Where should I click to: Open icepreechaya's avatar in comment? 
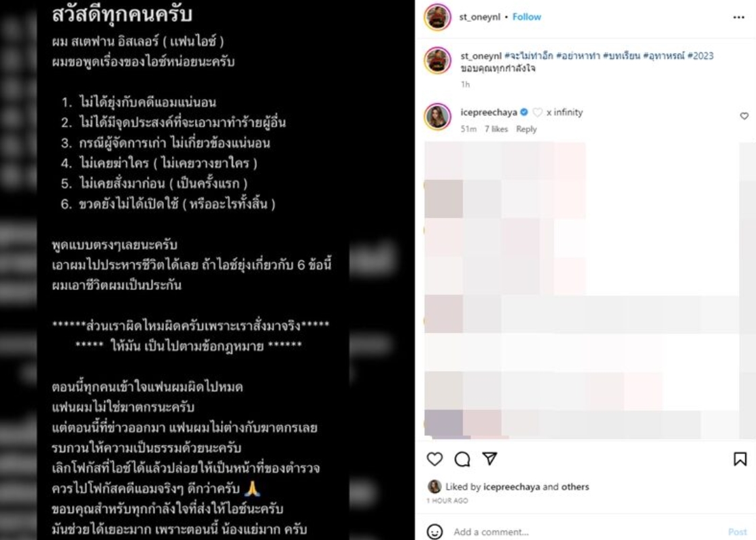point(437,117)
